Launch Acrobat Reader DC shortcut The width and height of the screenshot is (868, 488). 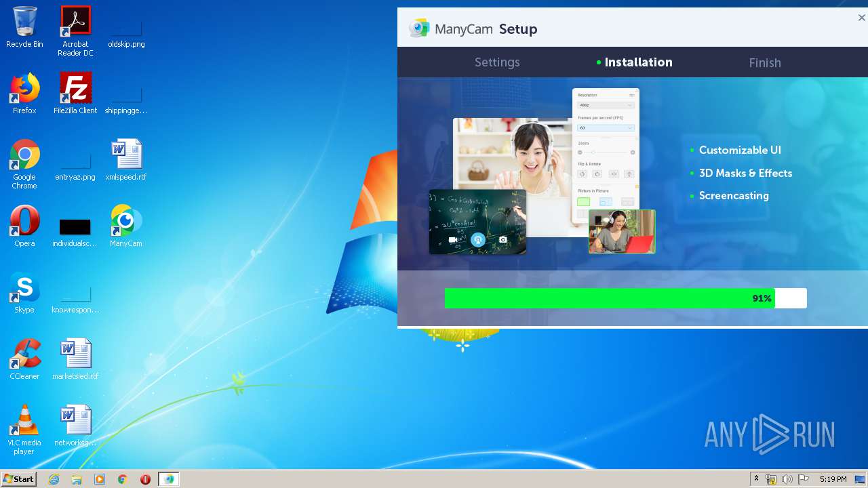75,31
